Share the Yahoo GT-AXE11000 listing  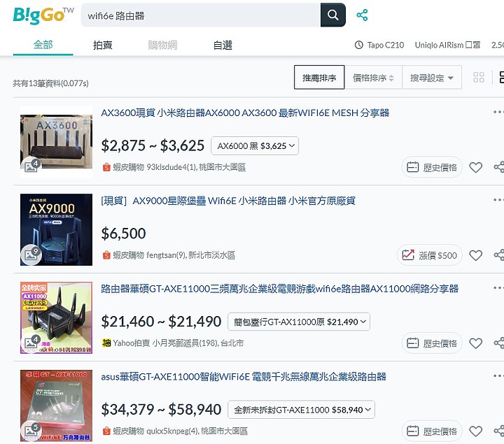[499, 343]
